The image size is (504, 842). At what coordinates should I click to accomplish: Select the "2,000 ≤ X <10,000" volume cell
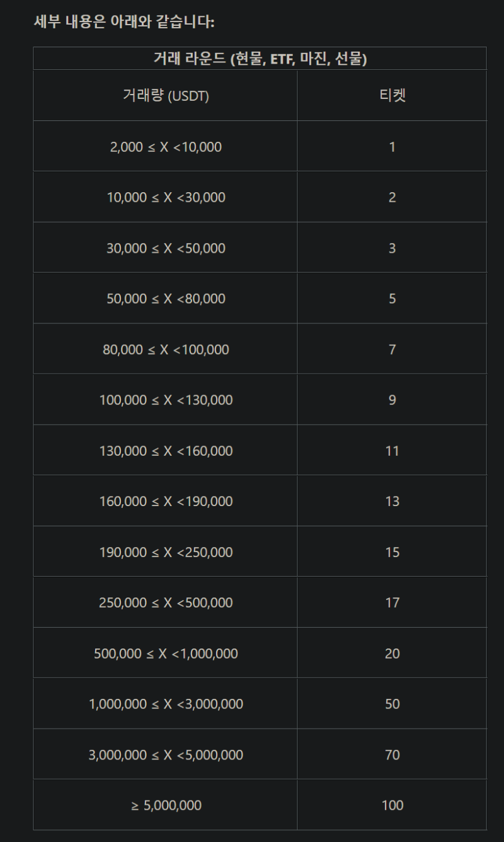pyautogui.click(x=166, y=147)
